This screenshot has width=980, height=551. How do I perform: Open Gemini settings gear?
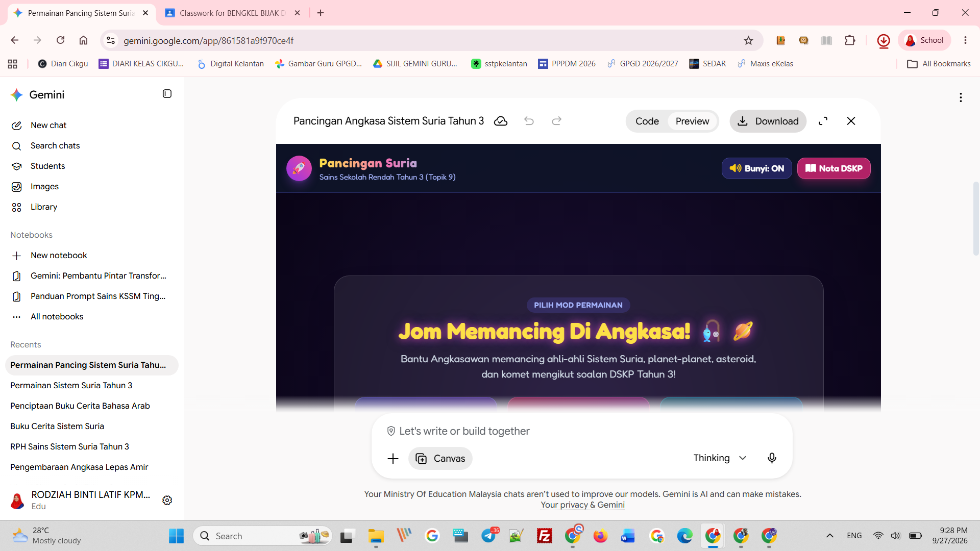coord(167,500)
